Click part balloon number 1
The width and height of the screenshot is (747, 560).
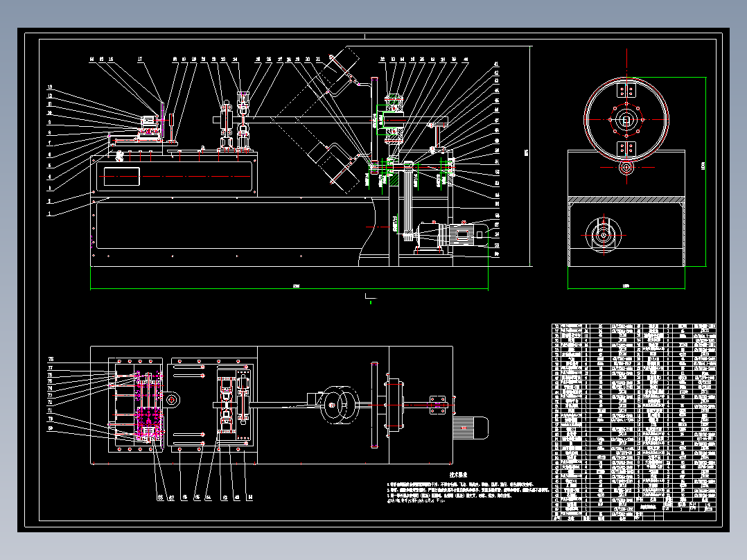(x=49, y=214)
